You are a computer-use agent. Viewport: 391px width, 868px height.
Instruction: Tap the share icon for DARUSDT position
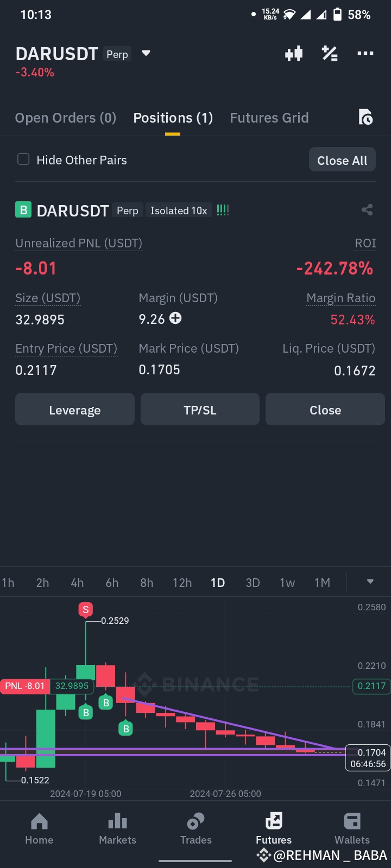367,210
